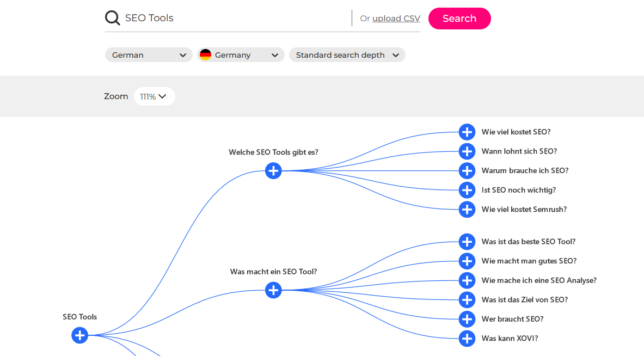The image size is (644, 356).
Task: Click the pink Search button
Action: click(459, 19)
